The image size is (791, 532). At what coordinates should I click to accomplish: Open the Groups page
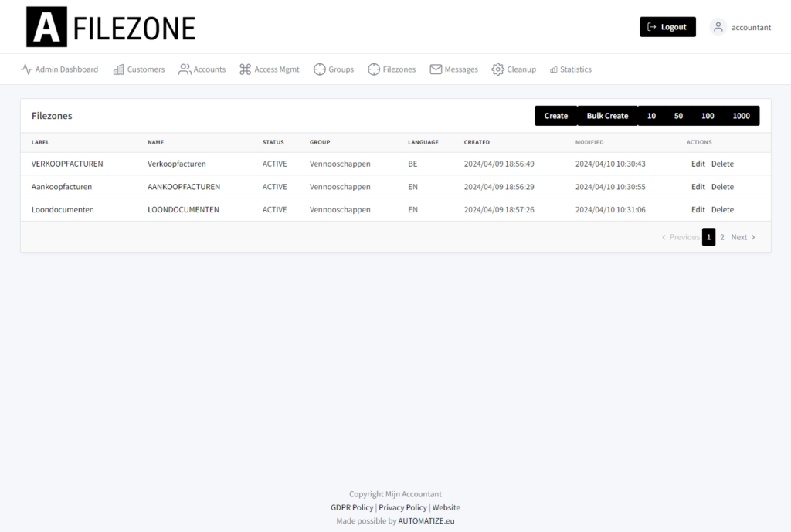[x=334, y=69]
